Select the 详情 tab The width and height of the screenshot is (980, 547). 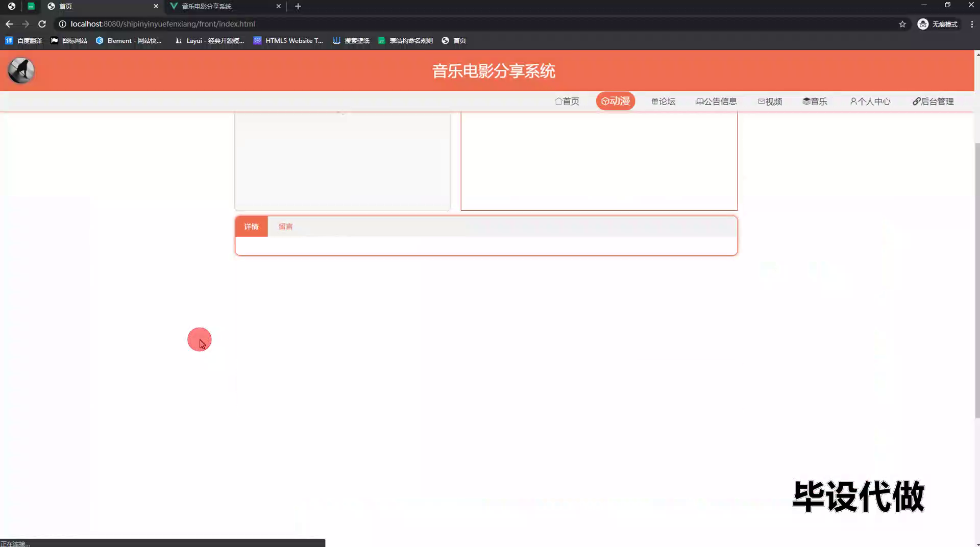(x=251, y=227)
